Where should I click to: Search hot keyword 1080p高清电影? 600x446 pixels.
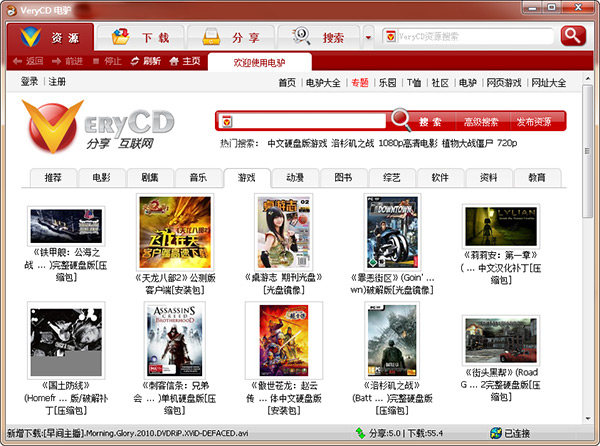[x=408, y=143]
